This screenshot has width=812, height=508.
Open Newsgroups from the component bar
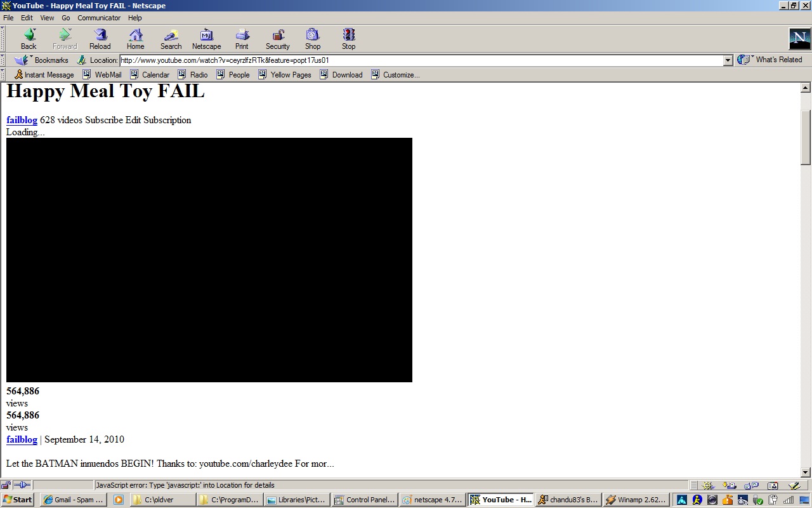[x=751, y=486]
